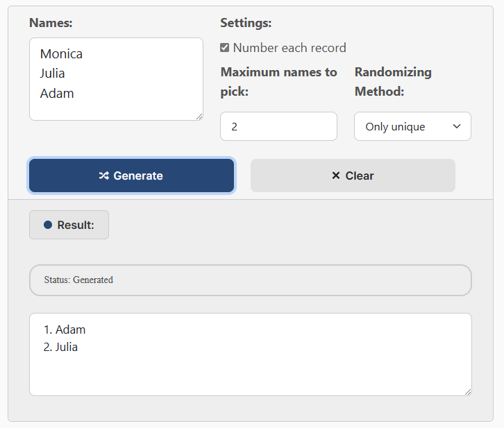Click the chevron arrow of Randomizing Method
This screenshot has height=428, width=504.
pos(457,126)
